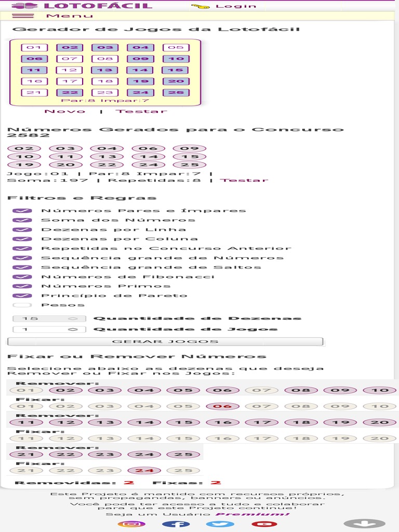This screenshot has height=532, width=399.
Task: Open the YouTube social icon
Action: (264, 524)
